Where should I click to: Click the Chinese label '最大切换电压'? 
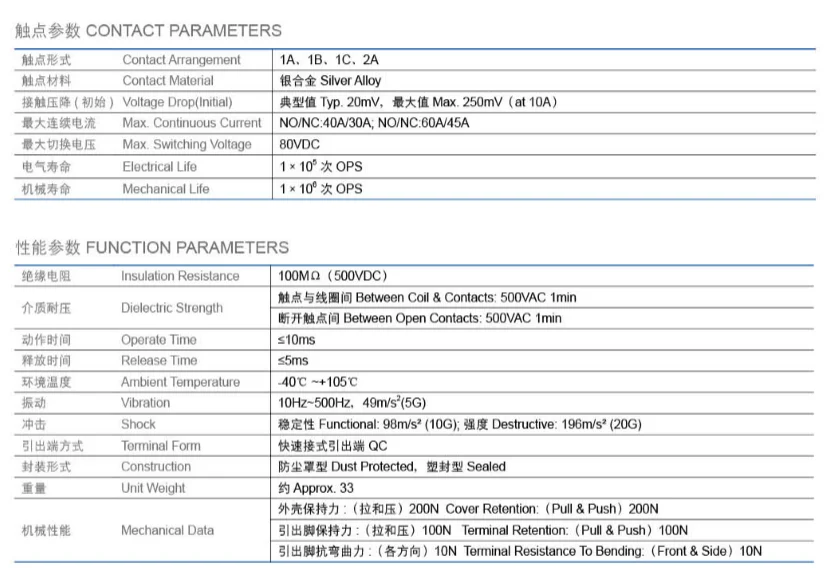click(x=58, y=144)
